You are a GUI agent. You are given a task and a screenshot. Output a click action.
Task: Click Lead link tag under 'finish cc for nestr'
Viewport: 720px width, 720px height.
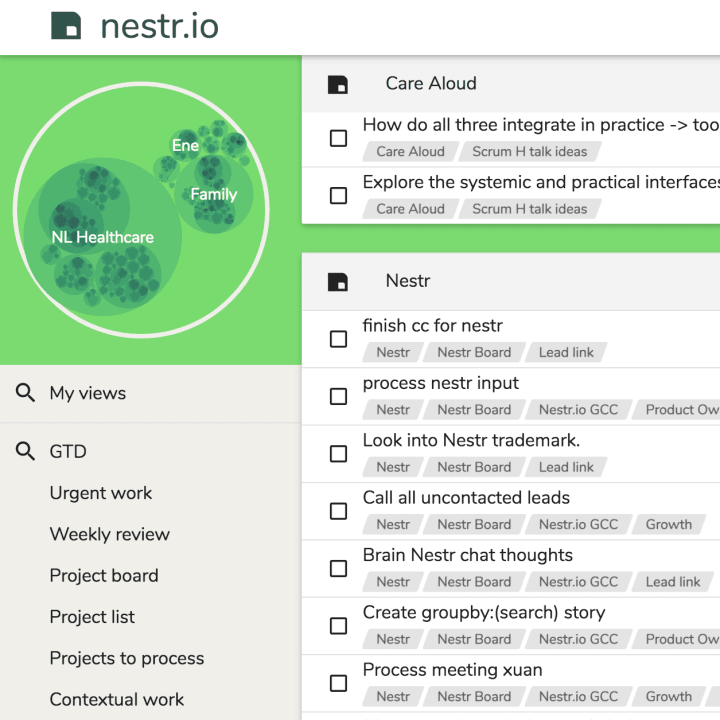click(x=566, y=352)
